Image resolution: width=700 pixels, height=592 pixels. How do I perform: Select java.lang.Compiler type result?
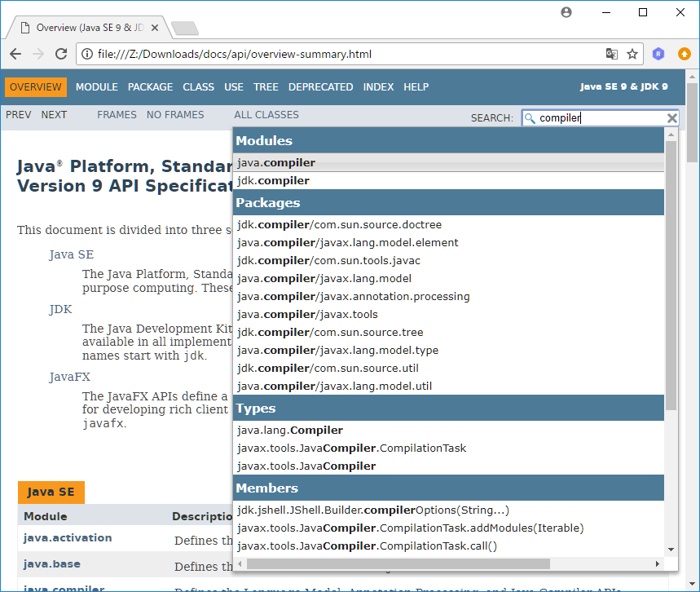click(x=449, y=431)
